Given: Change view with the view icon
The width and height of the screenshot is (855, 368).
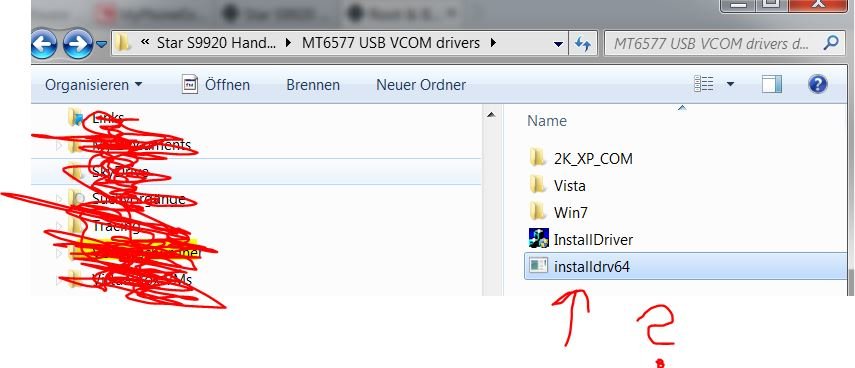Looking at the screenshot, I should coord(703,84).
